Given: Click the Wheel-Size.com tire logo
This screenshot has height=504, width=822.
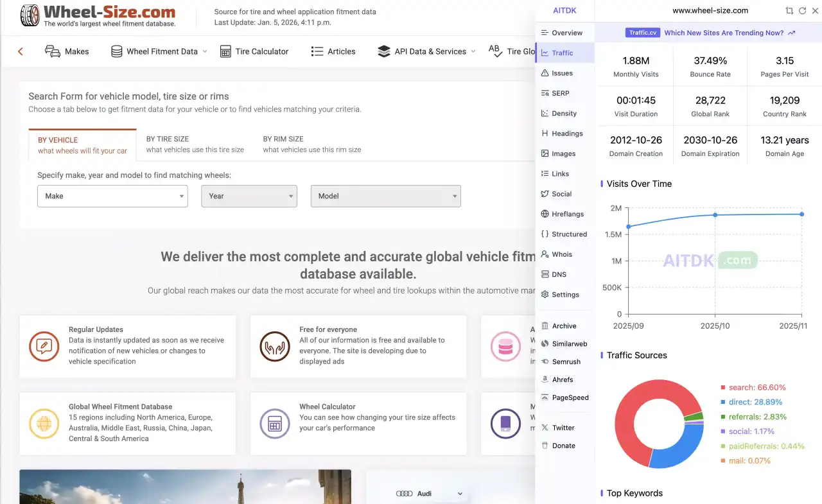Looking at the screenshot, I should [98, 16].
